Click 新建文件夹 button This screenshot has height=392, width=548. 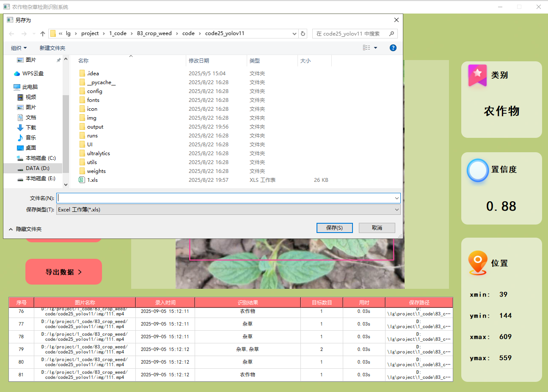pos(52,48)
